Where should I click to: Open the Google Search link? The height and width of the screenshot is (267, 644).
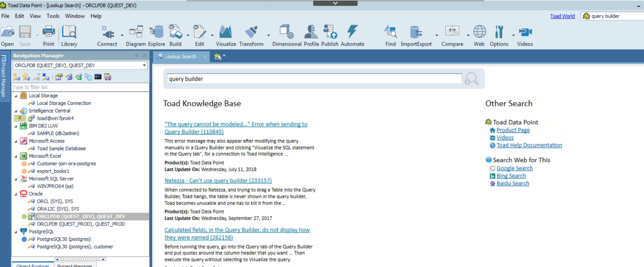(514, 168)
